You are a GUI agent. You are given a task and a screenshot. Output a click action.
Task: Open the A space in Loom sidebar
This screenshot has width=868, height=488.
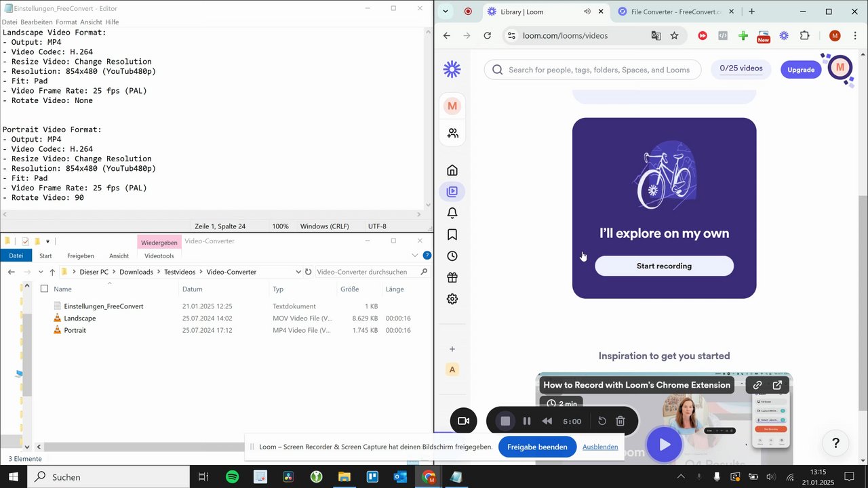452,369
